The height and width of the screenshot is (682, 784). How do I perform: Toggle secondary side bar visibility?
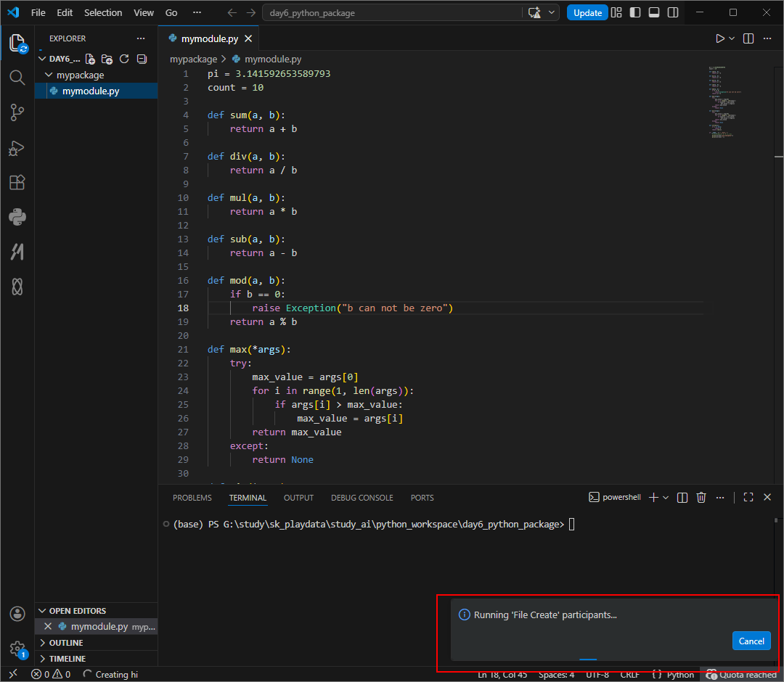(x=673, y=12)
